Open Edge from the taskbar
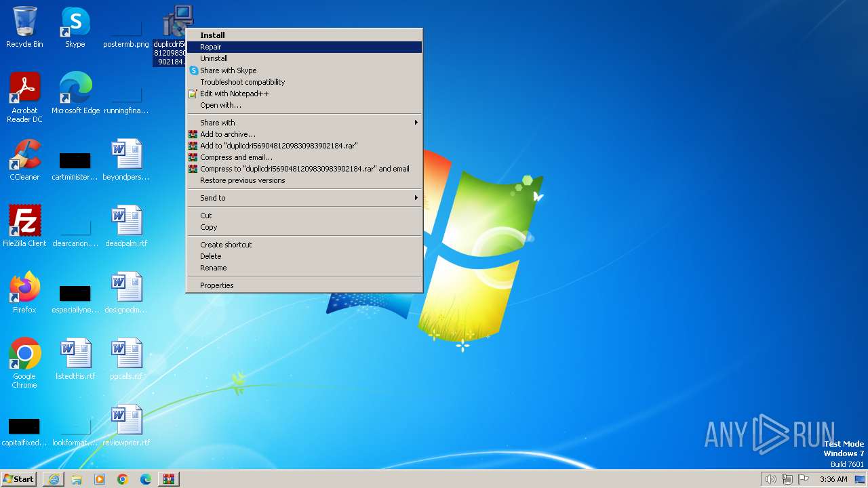Viewport: 868px width, 488px height. click(x=146, y=479)
